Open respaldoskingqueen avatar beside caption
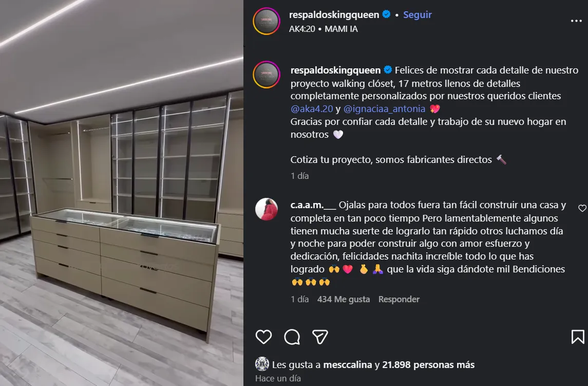This screenshot has width=588, height=386. coord(267,75)
